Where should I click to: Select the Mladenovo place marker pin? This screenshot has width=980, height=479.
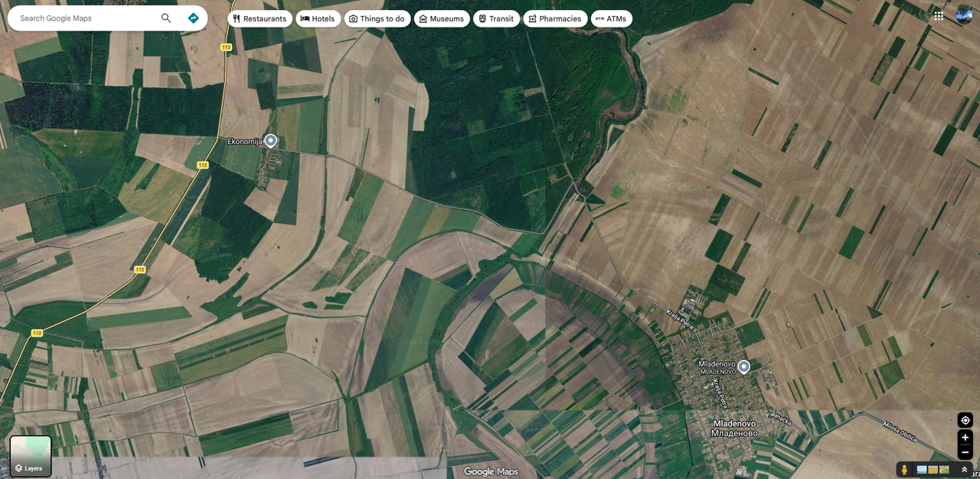pyautogui.click(x=743, y=366)
